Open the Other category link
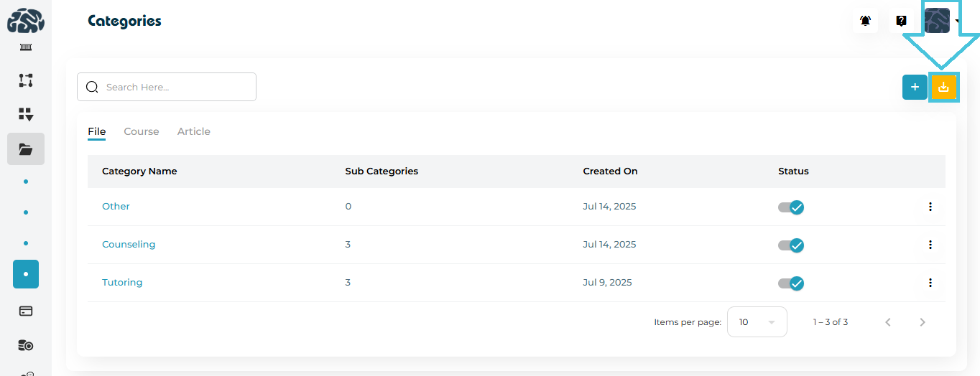Image resolution: width=980 pixels, height=376 pixels. pos(116,207)
